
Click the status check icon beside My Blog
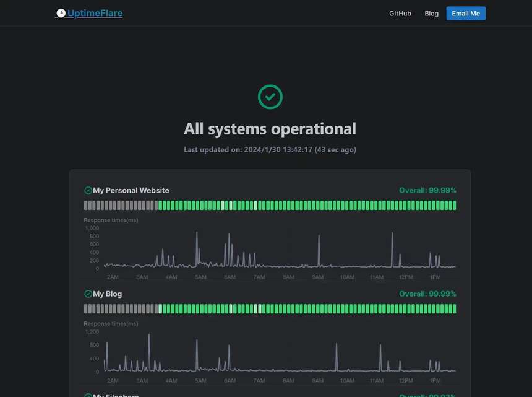pyautogui.click(x=88, y=294)
